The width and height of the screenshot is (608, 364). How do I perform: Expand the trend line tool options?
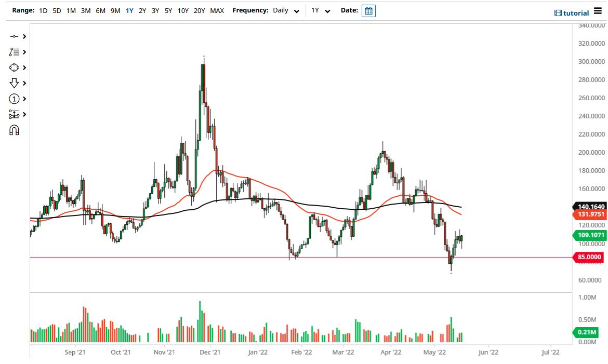click(23, 36)
